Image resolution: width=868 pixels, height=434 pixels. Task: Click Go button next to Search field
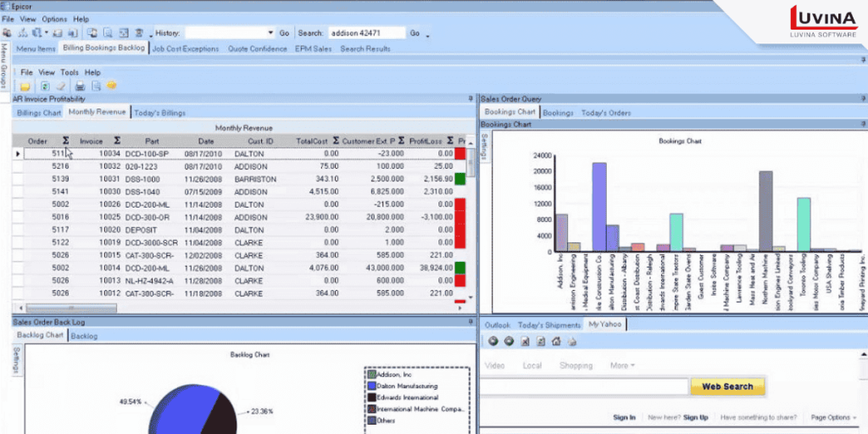pyautogui.click(x=415, y=33)
